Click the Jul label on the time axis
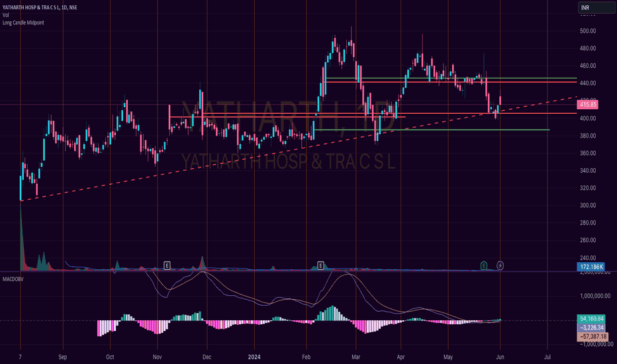Viewport: 617px width, 364px height. pyautogui.click(x=547, y=357)
